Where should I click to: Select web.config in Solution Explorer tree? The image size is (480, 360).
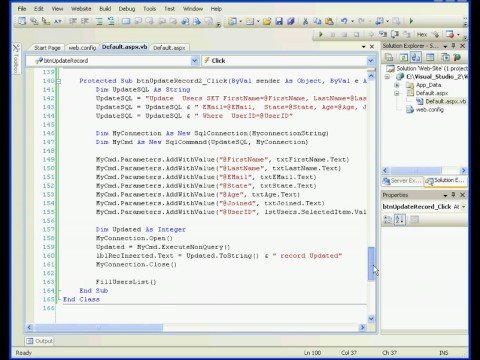pos(429,109)
